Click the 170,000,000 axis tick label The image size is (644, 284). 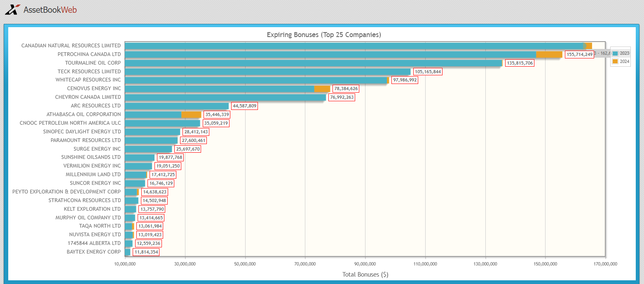tap(605, 264)
